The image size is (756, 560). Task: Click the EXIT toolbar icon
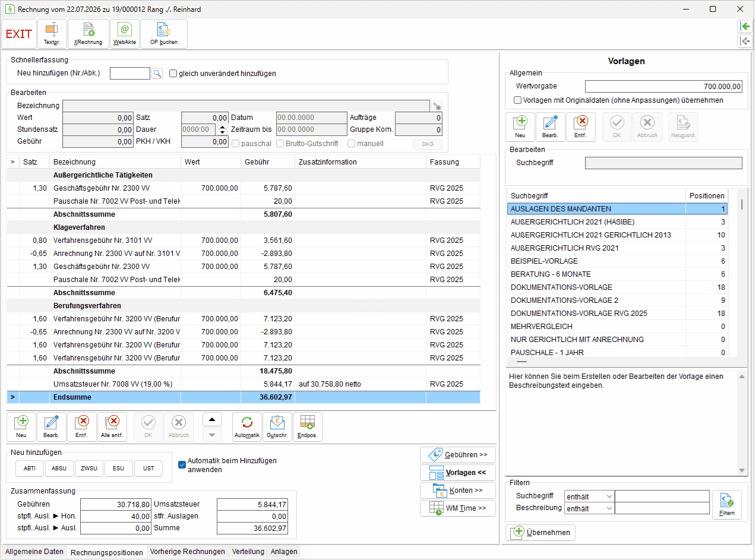(x=19, y=34)
